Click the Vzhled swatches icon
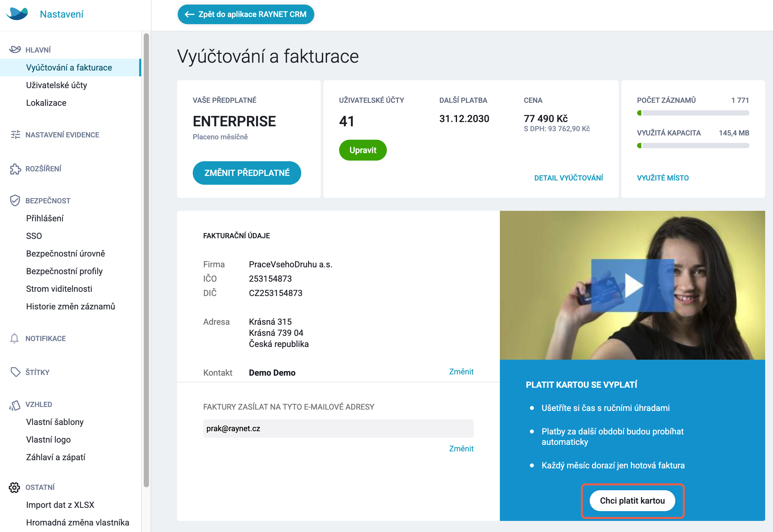773x532 pixels. click(15, 405)
